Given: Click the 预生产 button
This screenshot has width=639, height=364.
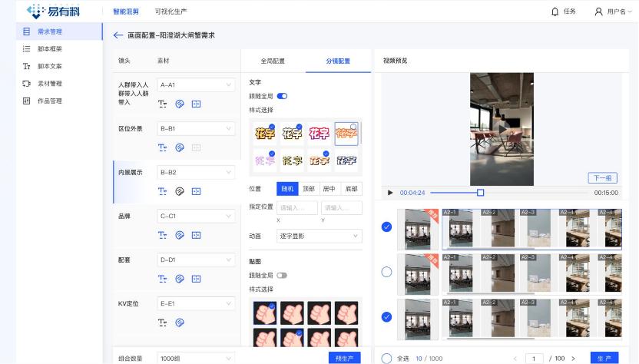Looking at the screenshot, I should (344, 358).
